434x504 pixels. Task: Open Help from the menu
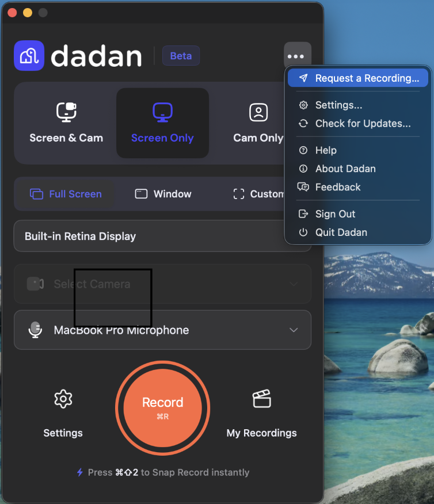pyautogui.click(x=358, y=150)
